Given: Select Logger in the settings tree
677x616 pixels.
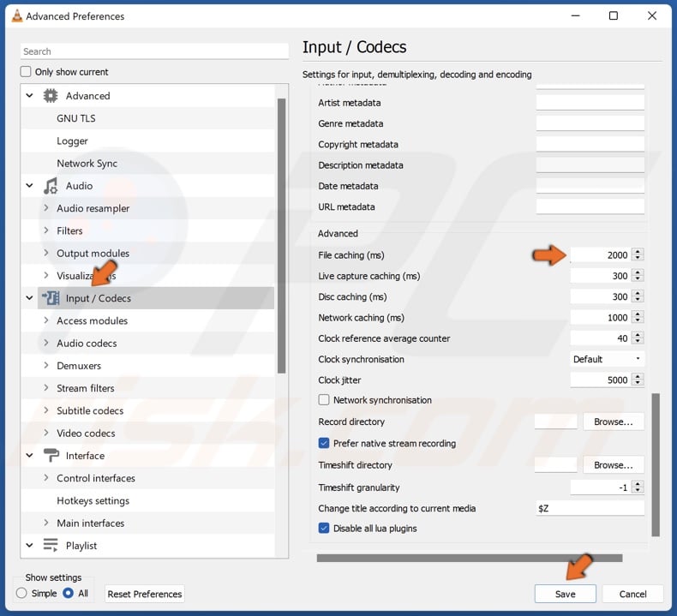Looking at the screenshot, I should pyautogui.click(x=72, y=141).
